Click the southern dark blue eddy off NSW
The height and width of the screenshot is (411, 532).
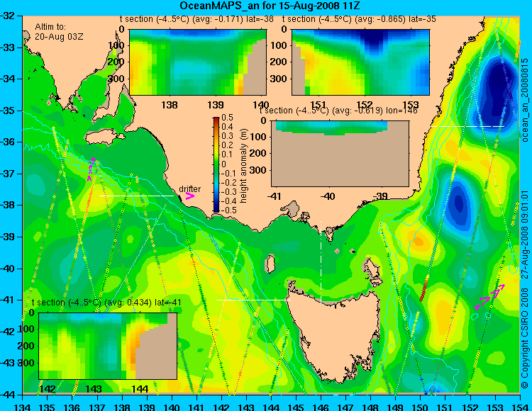[458, 203]
